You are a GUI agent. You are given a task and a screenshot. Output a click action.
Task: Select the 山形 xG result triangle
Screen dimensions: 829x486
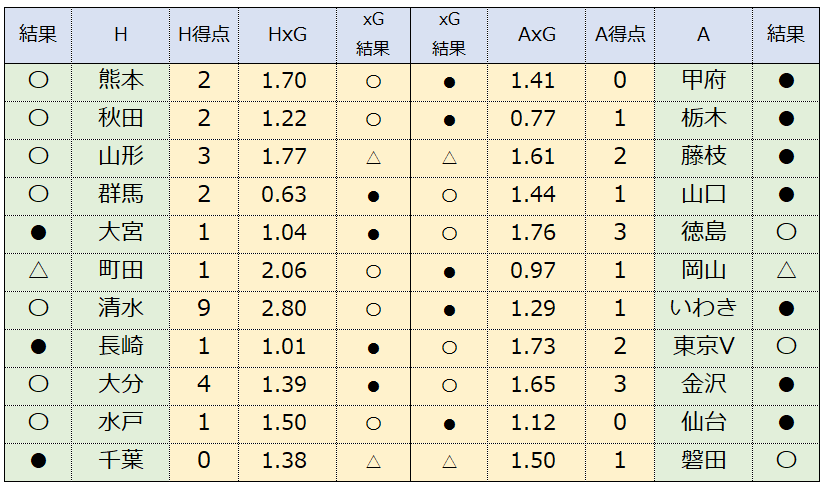click(373, 157)
